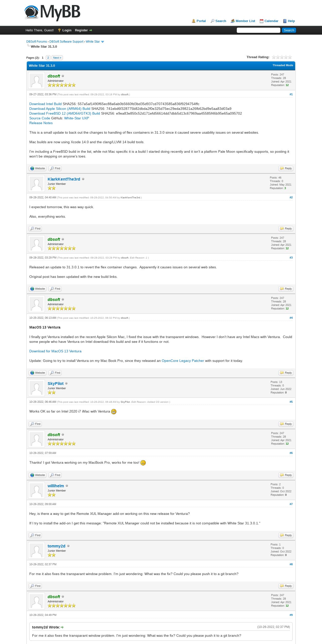Switch to Threaded Mode

283,65
